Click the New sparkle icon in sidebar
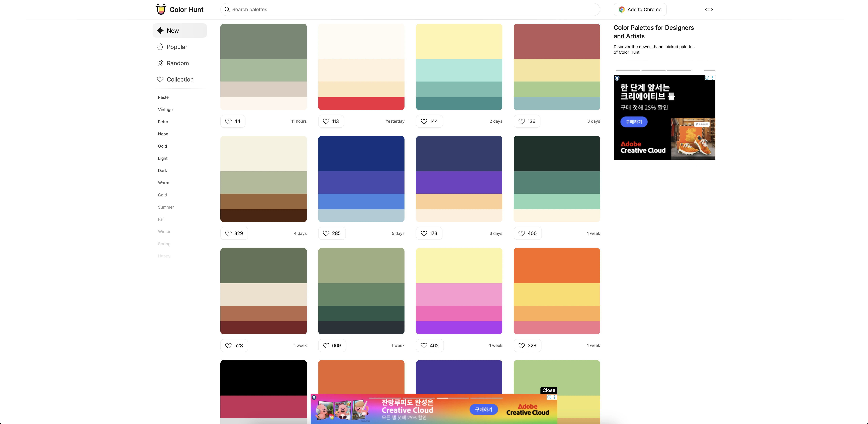Image resolution: width=868 pixels, height=424 pixels. (x=160, y=30)
